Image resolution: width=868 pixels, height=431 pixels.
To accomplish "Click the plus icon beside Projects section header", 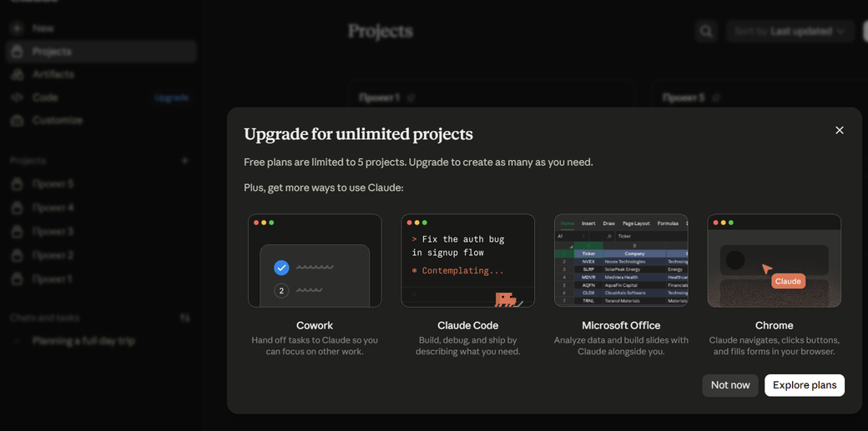I will click(x=185, y=160).
